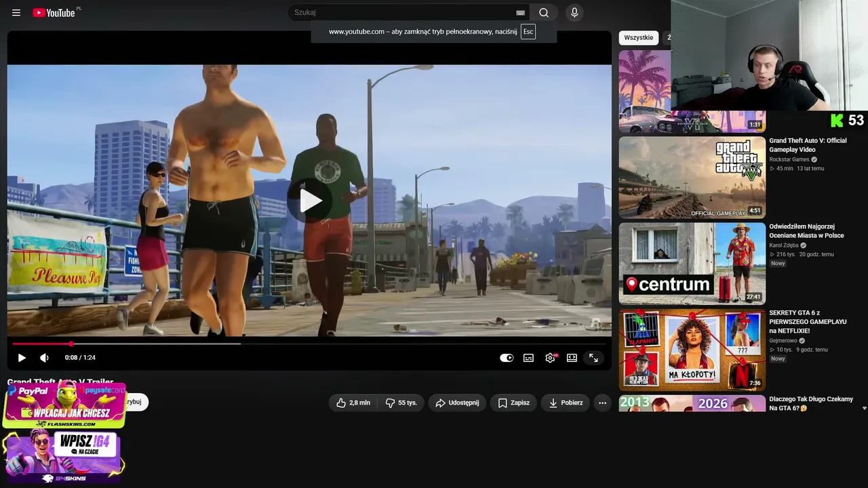Image resolution: width=868 pixels, height=488 pixels.
Task: Play the video from the control bar
Action: [22, 358]
